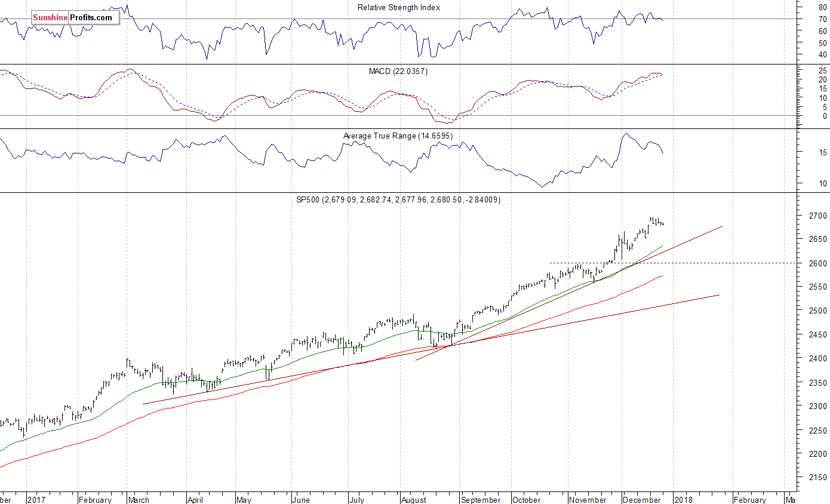Click the September month label
This screenshot has height=504, width=830.
[x=481, y=500]
